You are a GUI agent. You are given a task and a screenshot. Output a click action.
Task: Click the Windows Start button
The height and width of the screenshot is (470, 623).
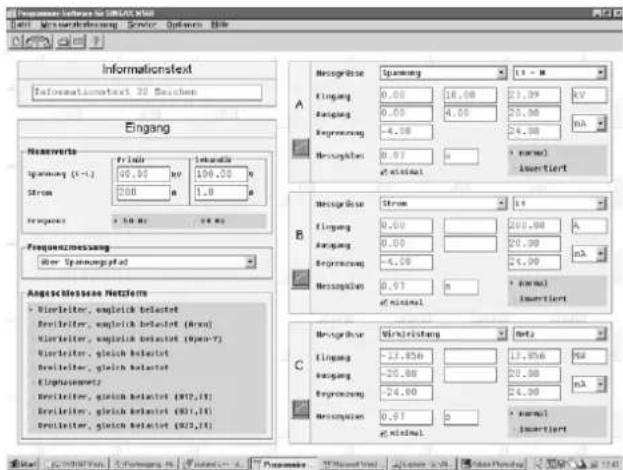click(23, 463)
